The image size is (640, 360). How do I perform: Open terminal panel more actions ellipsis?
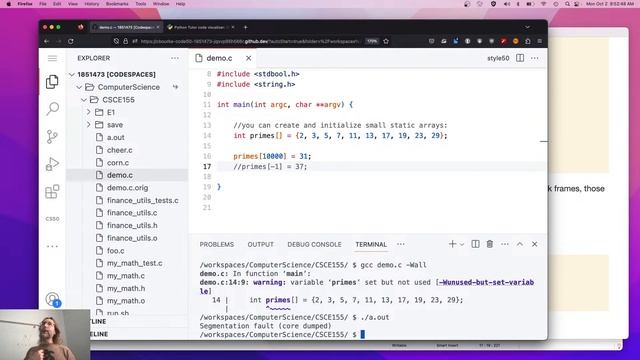coord(505,244)
